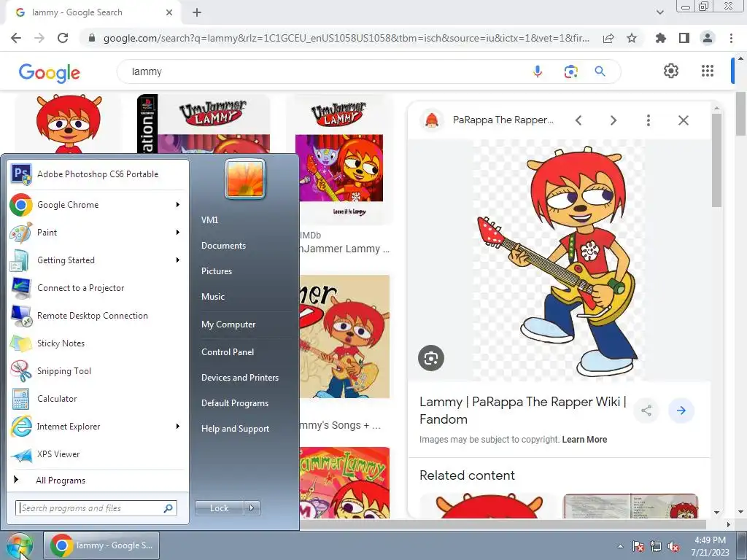Open Devices and Printers
Screen dimensions: 747x560
coord(239,378)
